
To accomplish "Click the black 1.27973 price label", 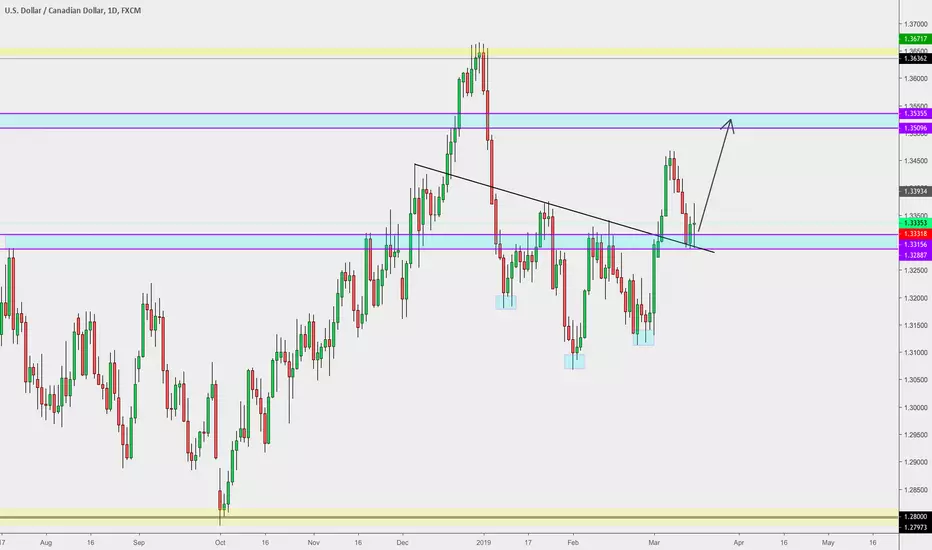I will click(x=915, y=527).
